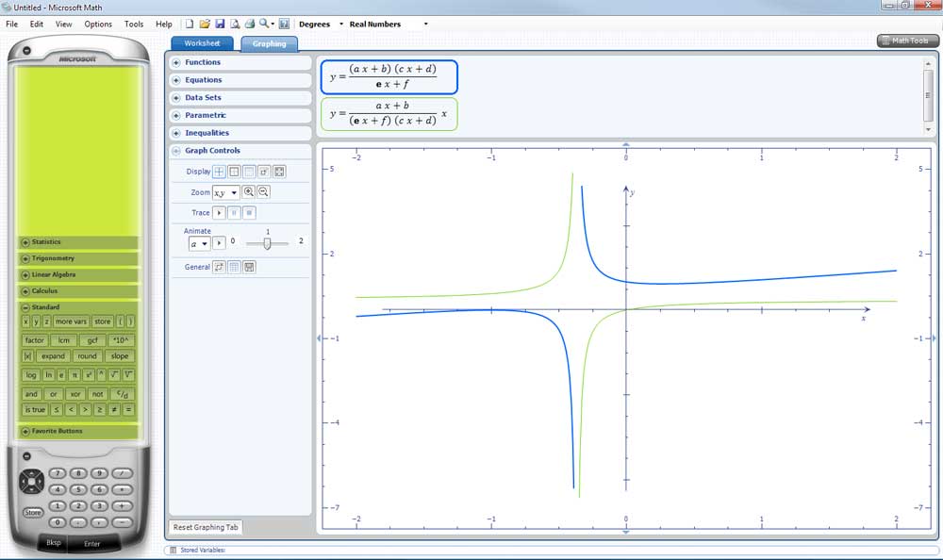
Task: Click the fifth Display icon
Action: 279,172
